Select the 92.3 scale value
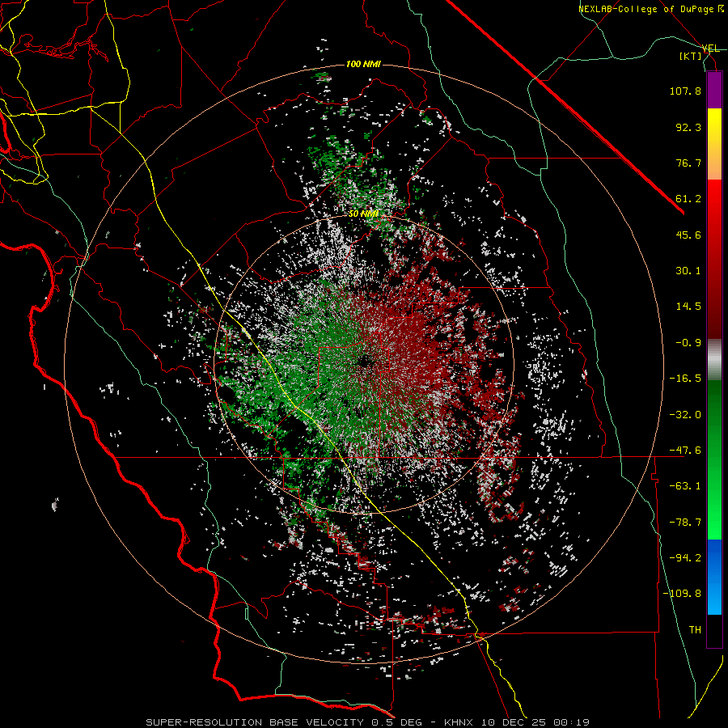This screenshot has width=728, height=728. (688, 127)
